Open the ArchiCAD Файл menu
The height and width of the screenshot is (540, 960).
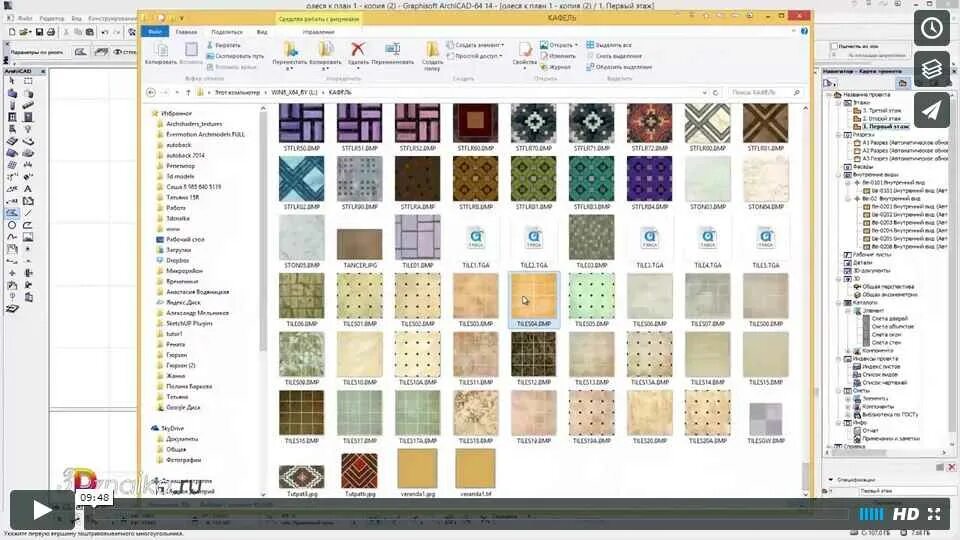[x=25, y=19]
